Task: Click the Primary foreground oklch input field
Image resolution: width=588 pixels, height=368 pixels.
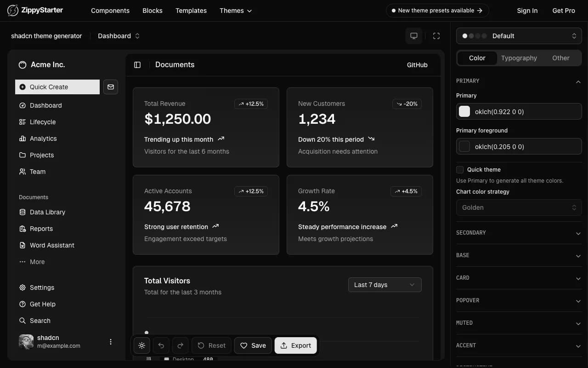Action: pyautogui.click(x=519, y=146)
